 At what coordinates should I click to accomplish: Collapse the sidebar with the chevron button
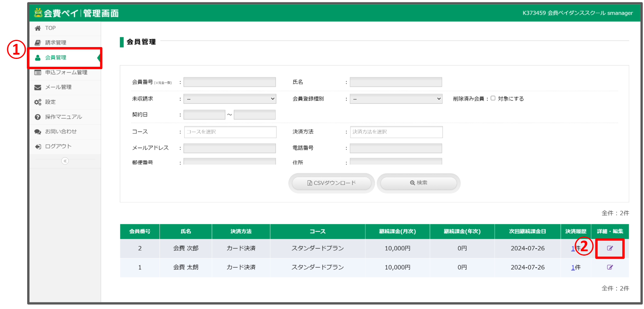pyautogui.click(x=65, y=161)
